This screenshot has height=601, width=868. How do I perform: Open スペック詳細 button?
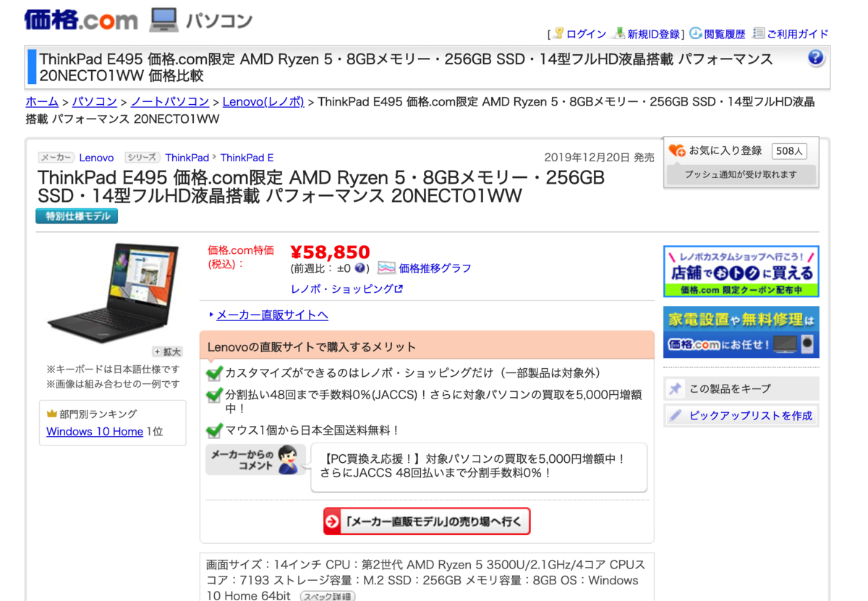click(x=326, y=597)
